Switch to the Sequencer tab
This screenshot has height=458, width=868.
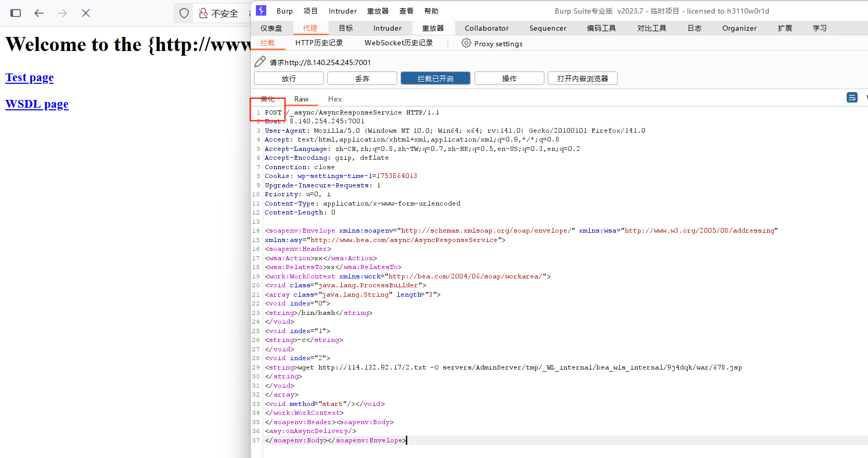[548, 28]
